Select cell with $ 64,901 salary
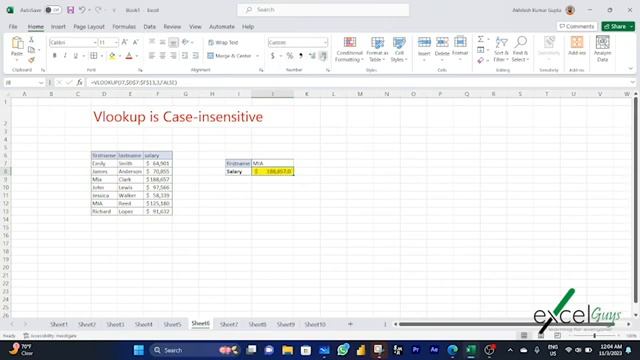Screen dimensions: 640x360 point(158,163)
